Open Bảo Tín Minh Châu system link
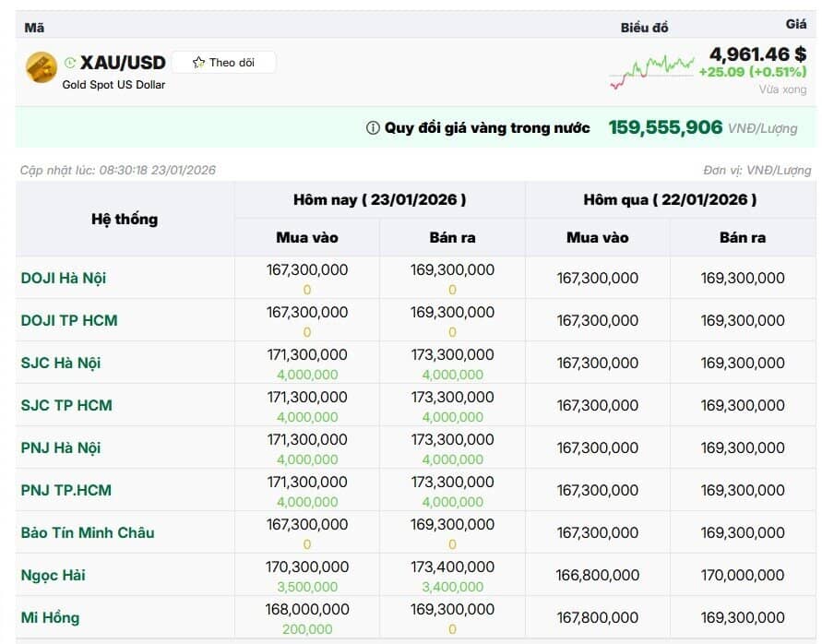The image size is (822, 644). click(88, 532)
